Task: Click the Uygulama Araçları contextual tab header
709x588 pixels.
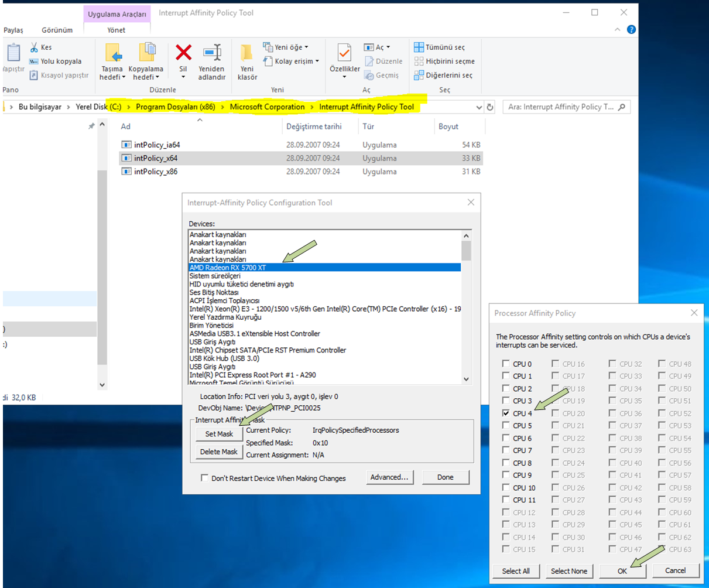Action: (117, 13)
